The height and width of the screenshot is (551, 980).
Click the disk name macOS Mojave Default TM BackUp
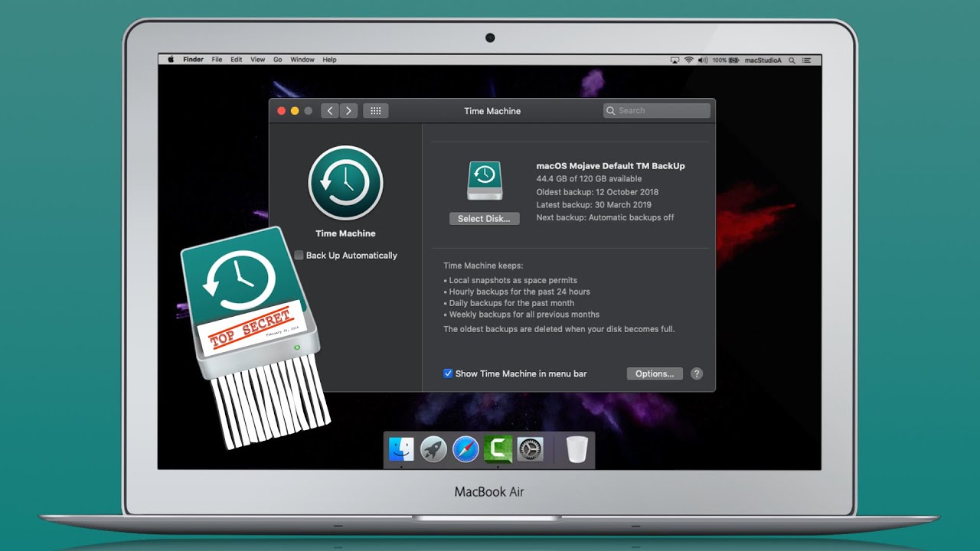[610, 166]
